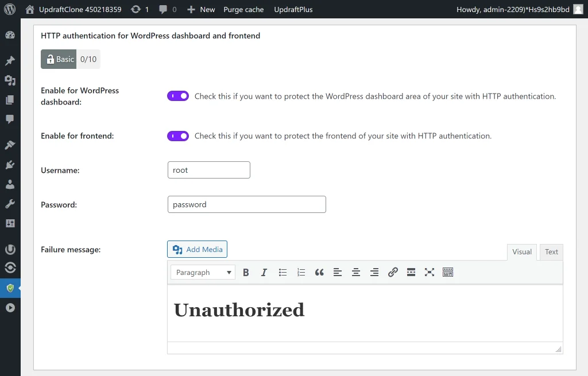Click the Italic formatting icon

[264, 273]
